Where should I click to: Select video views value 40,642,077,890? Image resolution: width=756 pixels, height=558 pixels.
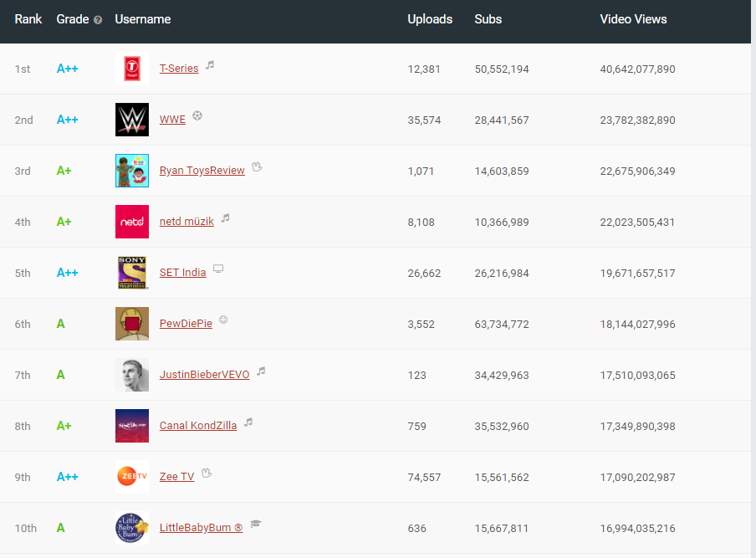coord(638,69)
